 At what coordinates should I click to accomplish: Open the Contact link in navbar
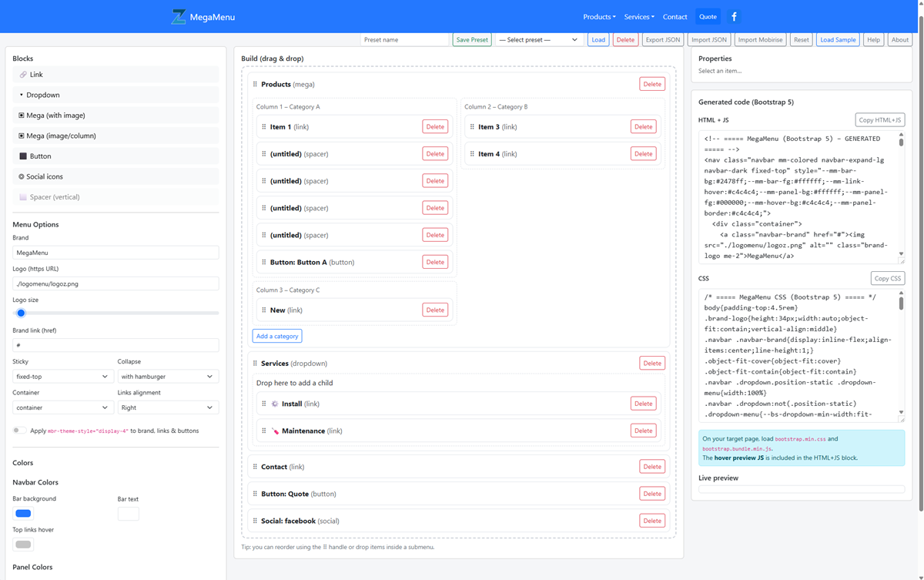(675, 16)
